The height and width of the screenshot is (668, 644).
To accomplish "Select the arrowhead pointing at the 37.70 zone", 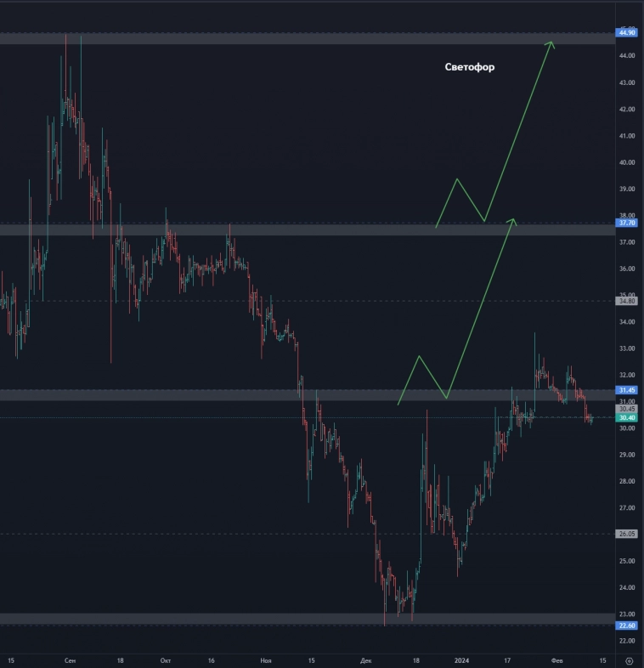I will point(512,221).
